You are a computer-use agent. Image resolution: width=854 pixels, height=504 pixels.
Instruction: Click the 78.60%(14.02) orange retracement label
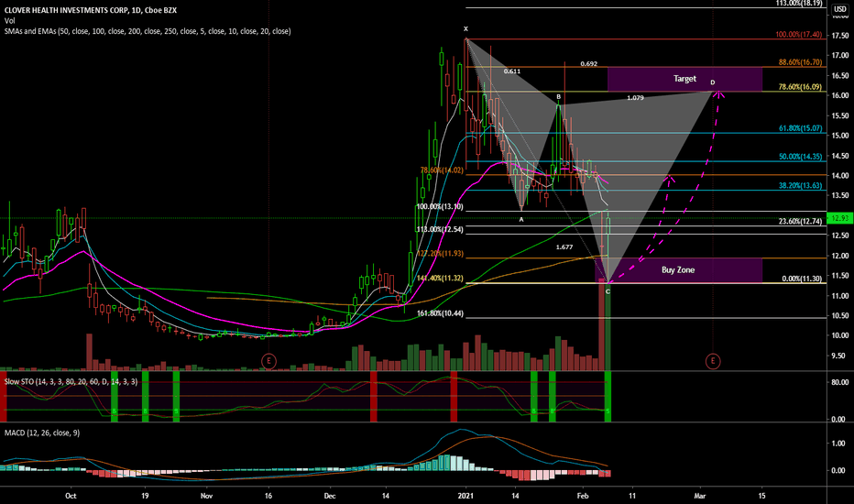(442, 170)
